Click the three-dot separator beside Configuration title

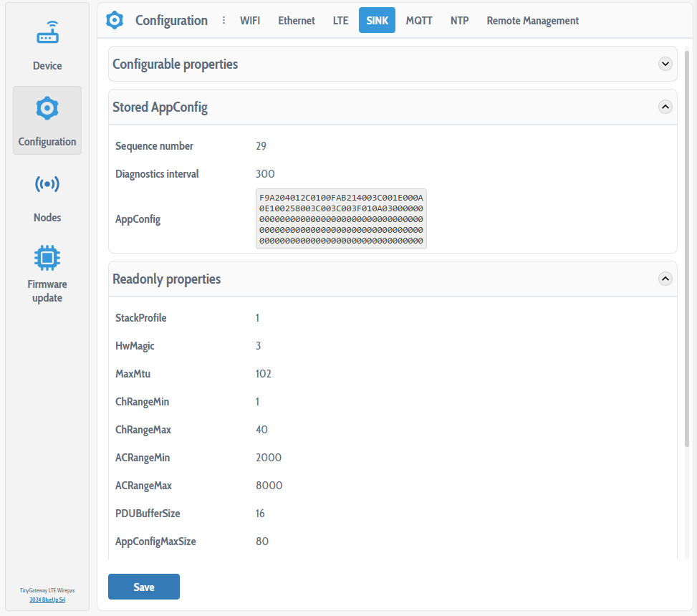click(x=224, y=21)
